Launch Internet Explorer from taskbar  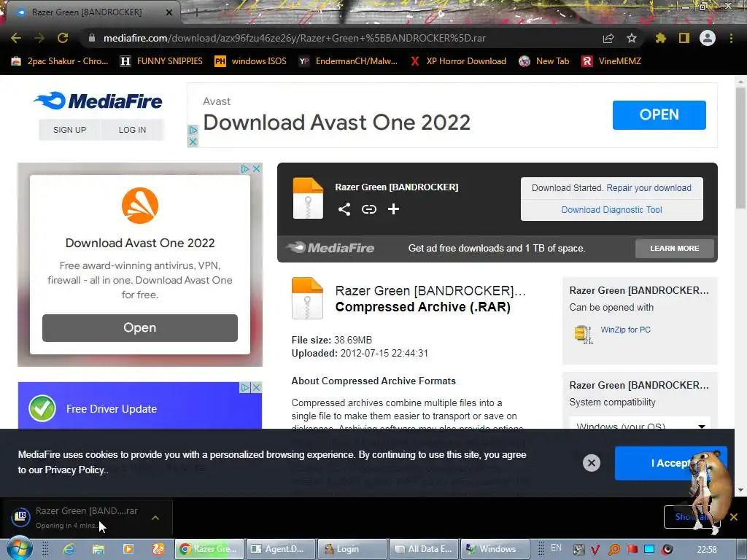coord(69,549)
